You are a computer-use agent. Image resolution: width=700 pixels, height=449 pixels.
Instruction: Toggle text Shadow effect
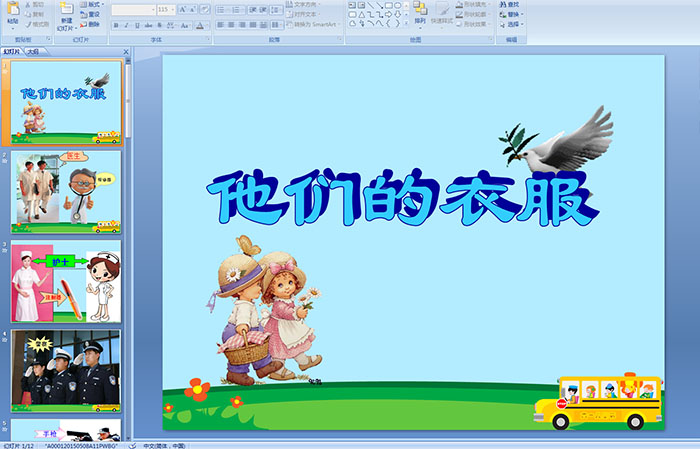[159, 25]
